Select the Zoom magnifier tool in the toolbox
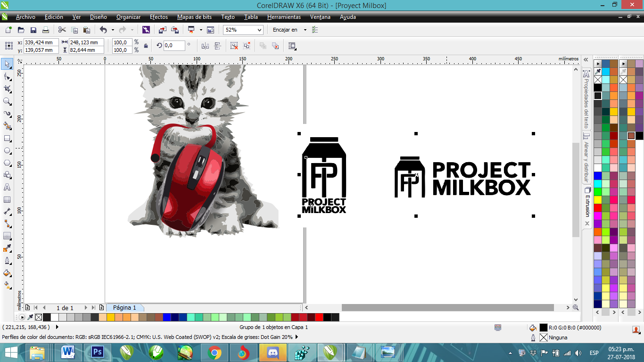644x362 pixels. tap(7, 101)
